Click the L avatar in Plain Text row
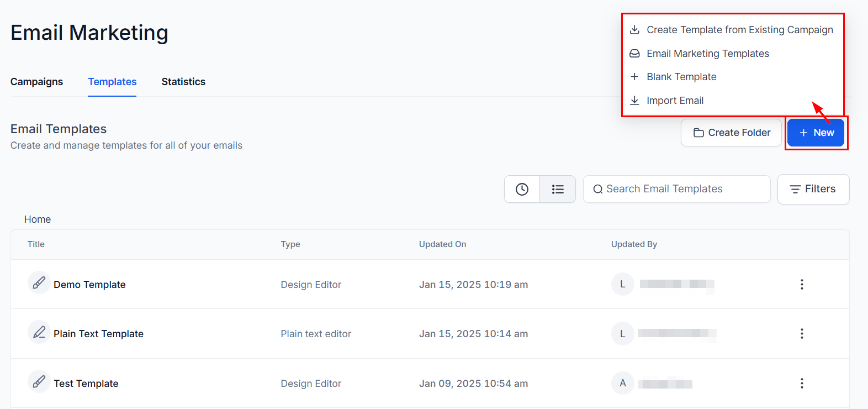The image size is (868, 409). coord(622,334)
